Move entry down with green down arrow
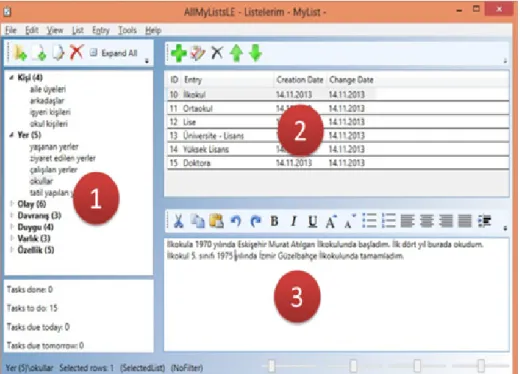This screenshot has width=520, height=374. tap(256, 53)
